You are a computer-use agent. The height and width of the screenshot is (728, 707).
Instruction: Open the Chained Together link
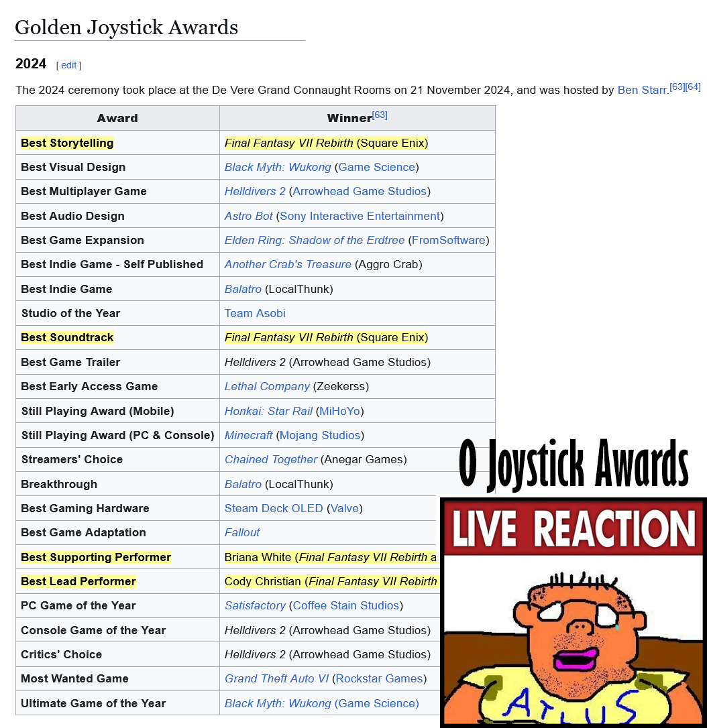click(x=271, y=460)
